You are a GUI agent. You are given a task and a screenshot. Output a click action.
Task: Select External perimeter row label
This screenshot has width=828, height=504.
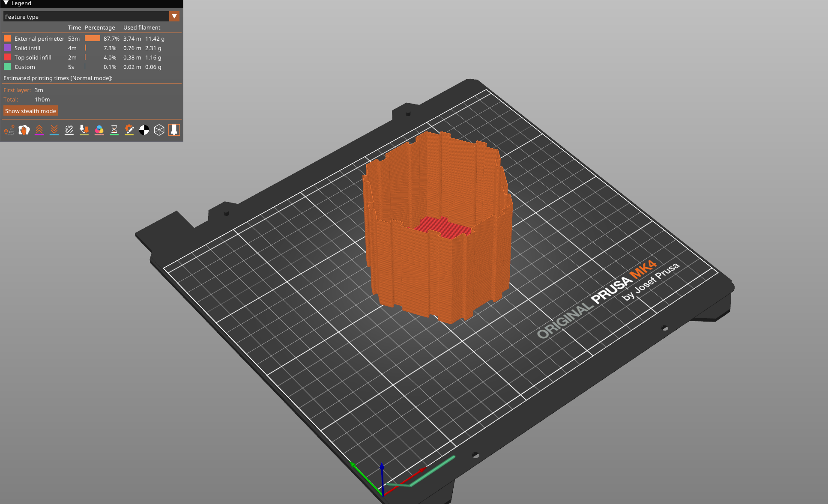click(x=39, y=39)
